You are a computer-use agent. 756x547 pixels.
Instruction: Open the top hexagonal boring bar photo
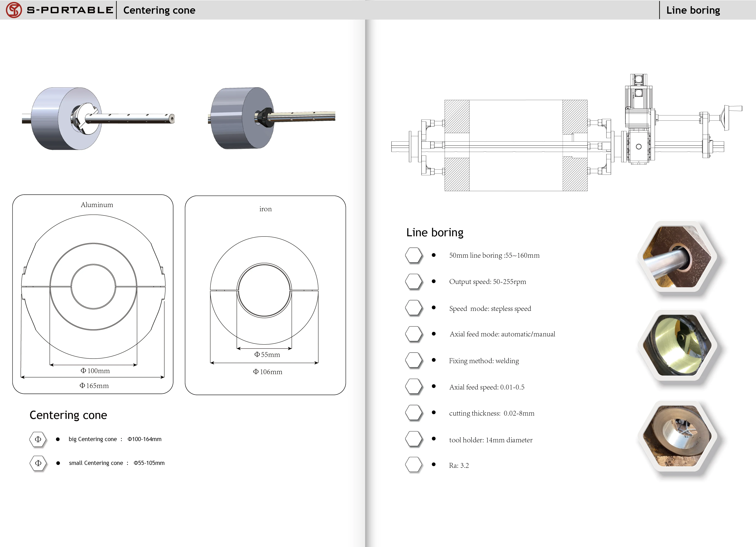[677, 257]
